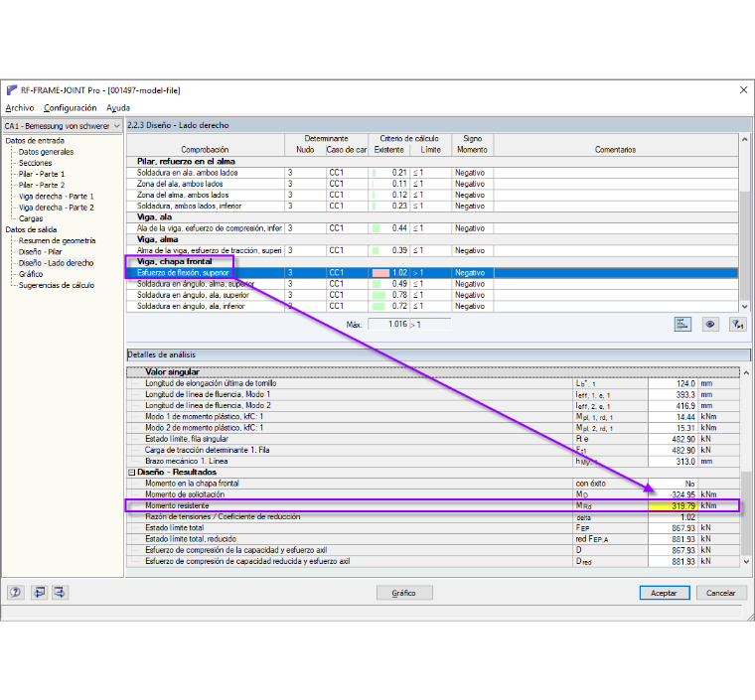
Task: Select Secciones in the tree
Action: click(x=35, y=163)
